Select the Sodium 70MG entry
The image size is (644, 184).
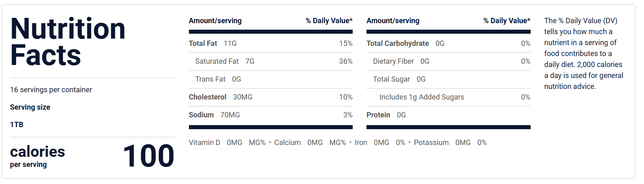[214, 115]
